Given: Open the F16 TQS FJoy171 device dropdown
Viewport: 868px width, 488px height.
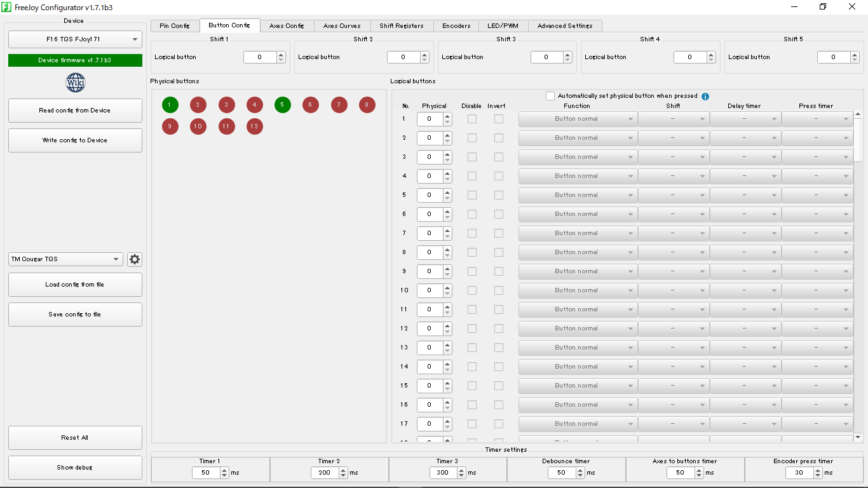Looking at the screenshot, I should coord(75,39).
